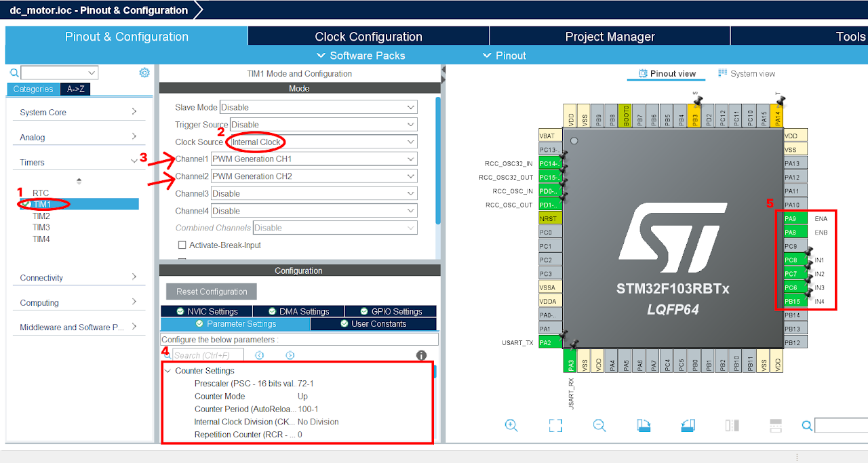The width and height of the screenshot is (868, 463).
Task: Click the zoom in icon below the pinout
Action: [x=511, y=425]
